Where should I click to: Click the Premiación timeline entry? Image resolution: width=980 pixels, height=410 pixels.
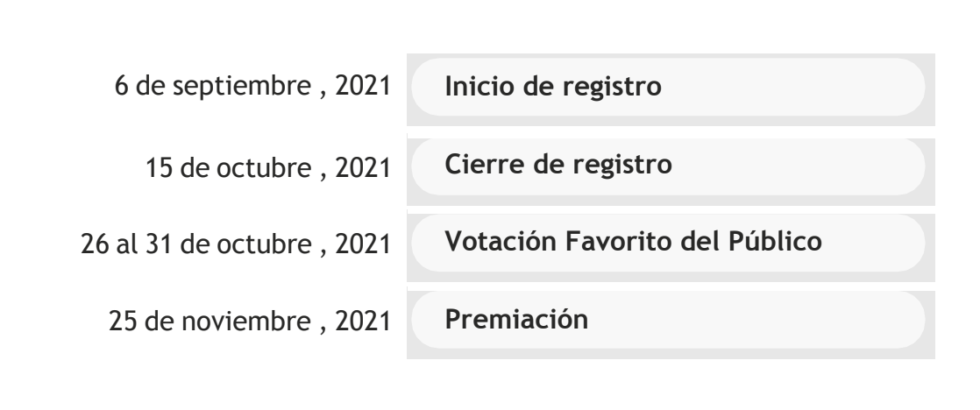[668, 320]
